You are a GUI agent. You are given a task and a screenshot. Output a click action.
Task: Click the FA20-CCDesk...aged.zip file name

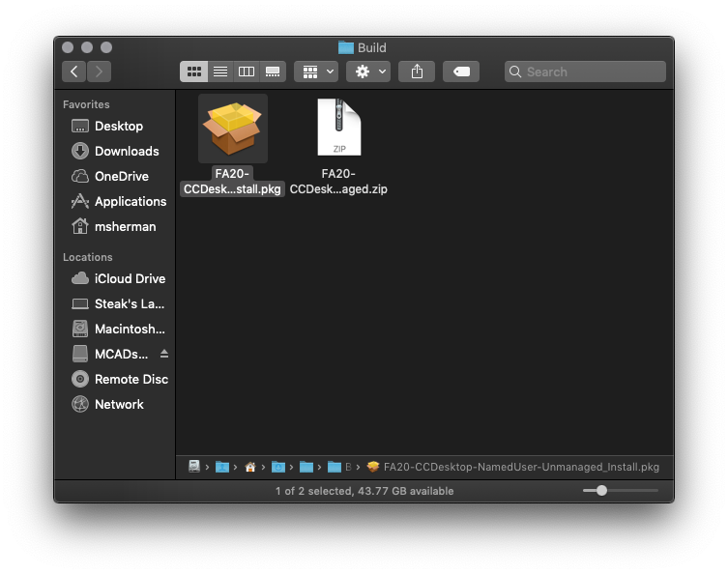338,182
